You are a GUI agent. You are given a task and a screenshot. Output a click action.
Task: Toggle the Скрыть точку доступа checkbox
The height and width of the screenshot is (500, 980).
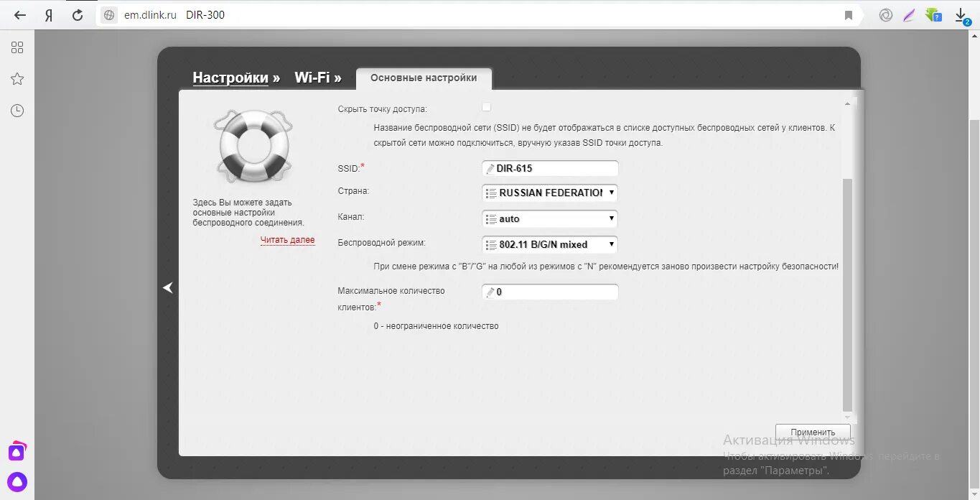click(x=486, y=107)
